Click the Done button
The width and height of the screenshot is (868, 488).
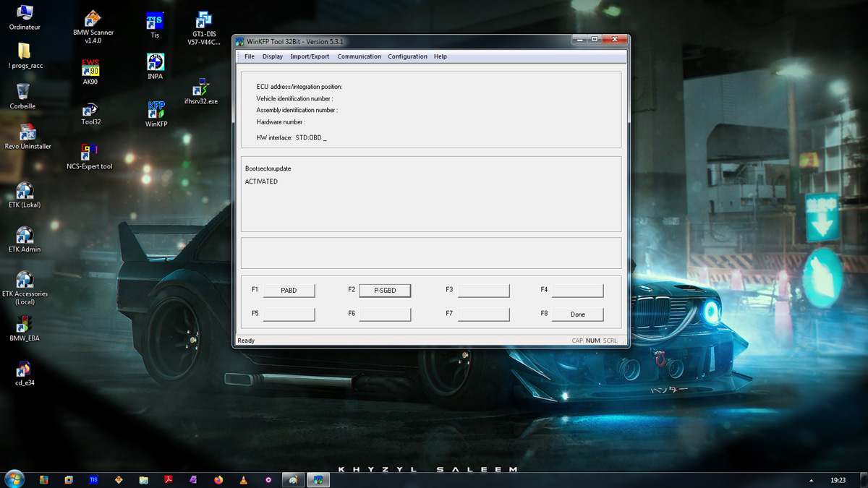pyautogui.click(x=577, y=314)
